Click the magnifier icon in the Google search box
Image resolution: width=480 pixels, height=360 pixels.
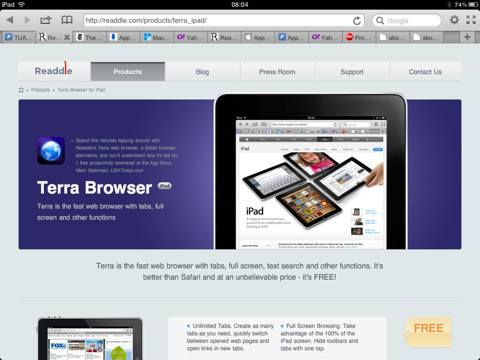point(380,21)
